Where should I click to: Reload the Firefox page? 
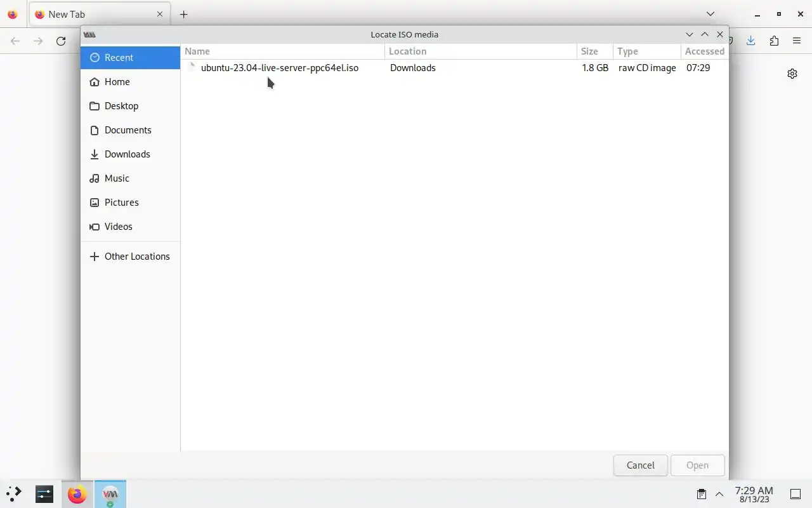point(61,41)
